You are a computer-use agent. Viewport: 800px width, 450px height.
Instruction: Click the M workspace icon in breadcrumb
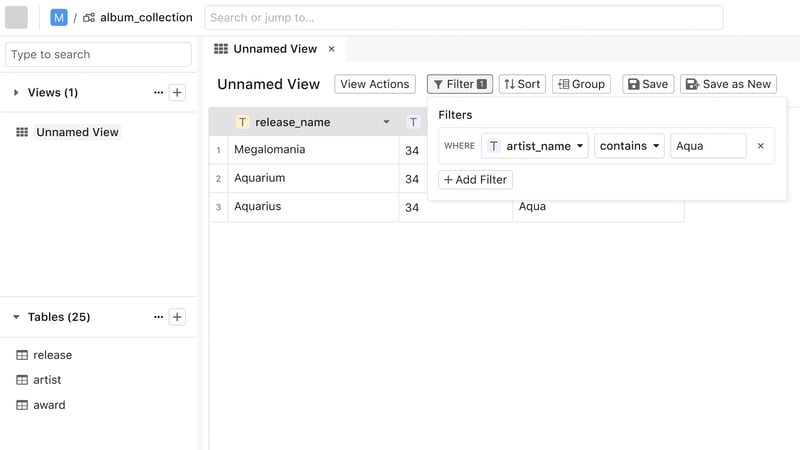point(59,17)
